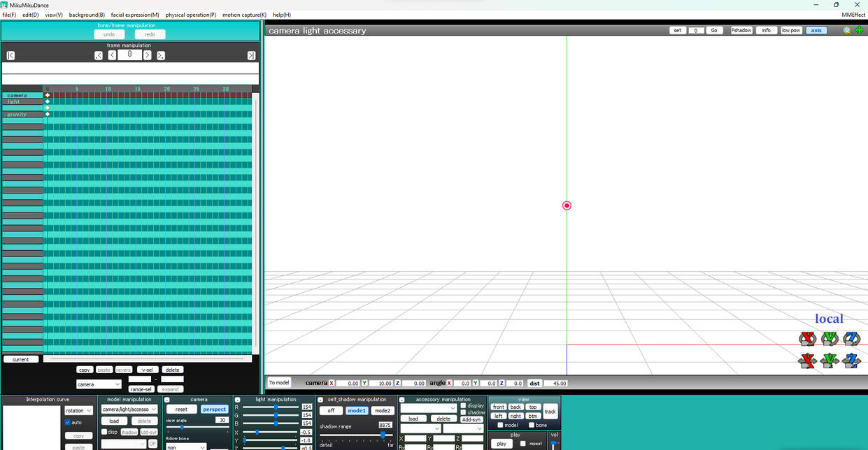Click the X axis move icon
Viewport: 868px width, 450px height.
pos(807,361)
